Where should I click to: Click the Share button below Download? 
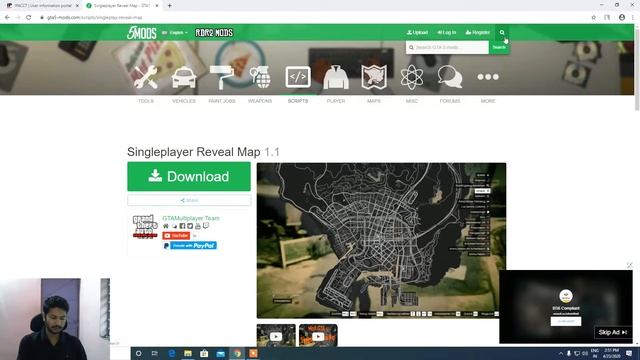189,200
